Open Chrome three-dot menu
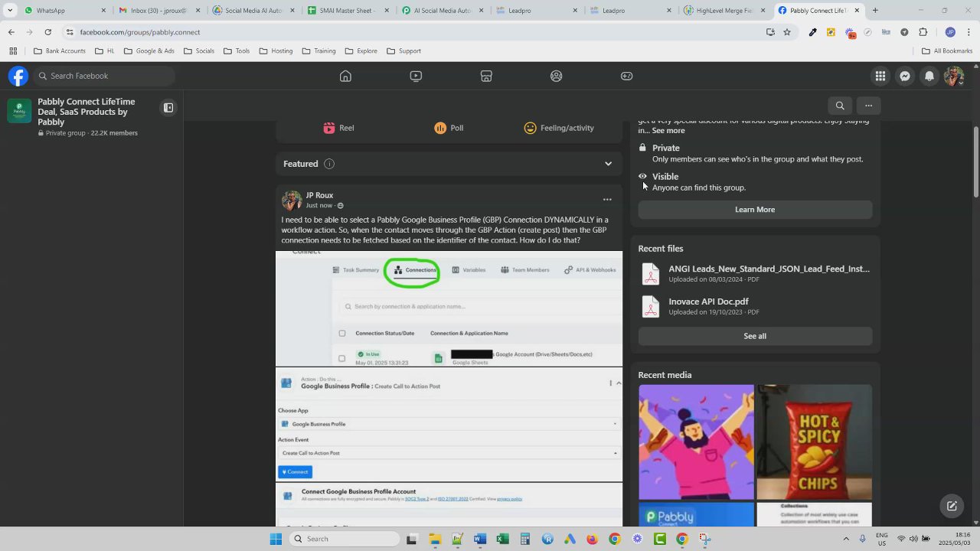The height and width of the screenshot is (551, 980). (x=969, y=32)
